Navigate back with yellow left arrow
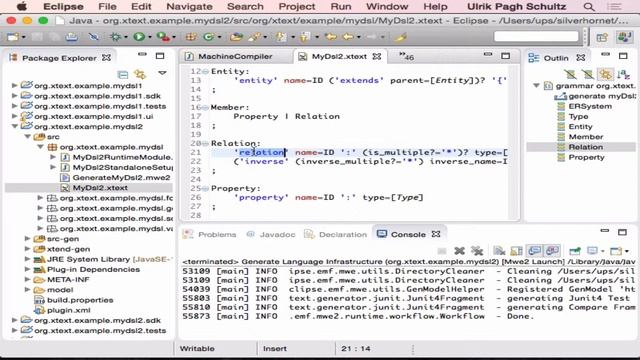The width and height of the screenshot is (640, 360). point(348,37)
